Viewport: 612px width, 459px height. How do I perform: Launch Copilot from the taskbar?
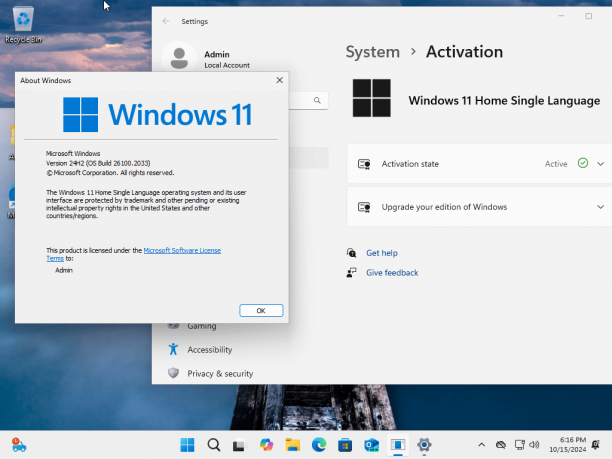(266, 445)
